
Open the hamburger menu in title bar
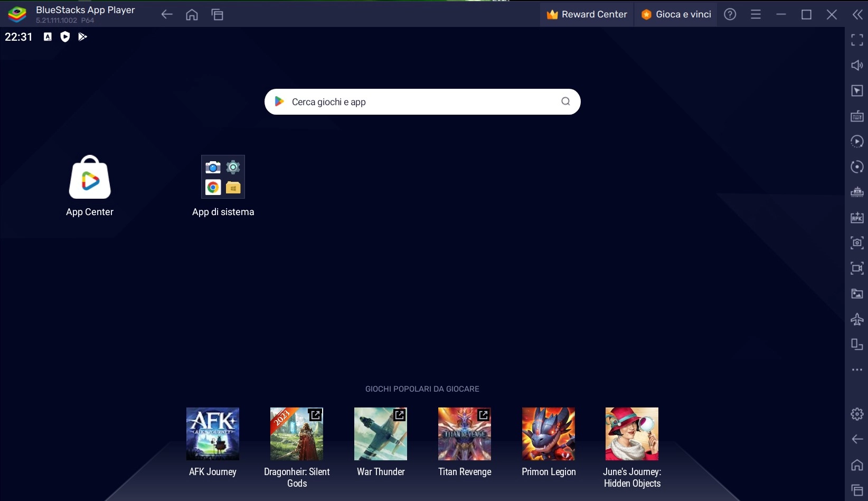click(756, 14)
